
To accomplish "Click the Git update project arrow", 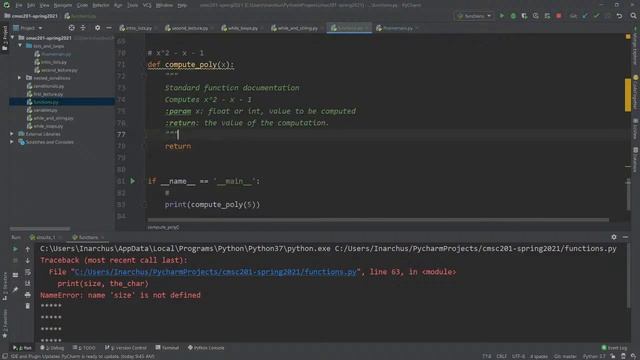I will [585, 16].
